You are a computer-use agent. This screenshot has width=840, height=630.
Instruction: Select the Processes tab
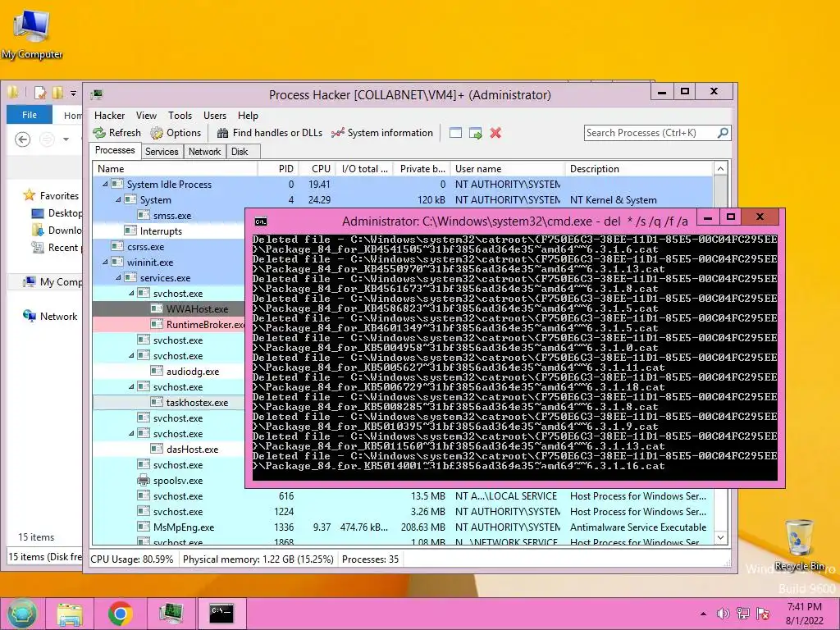(115, 151)
